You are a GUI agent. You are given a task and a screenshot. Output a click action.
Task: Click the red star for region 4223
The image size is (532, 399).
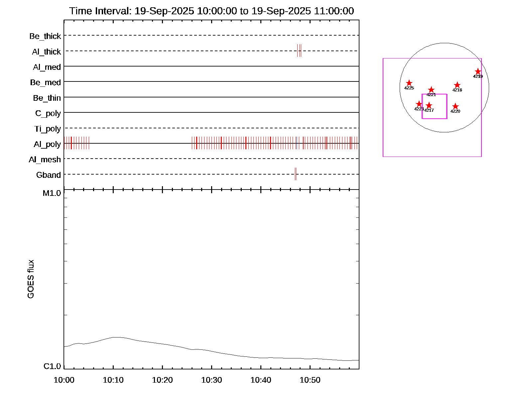(419, 104)
